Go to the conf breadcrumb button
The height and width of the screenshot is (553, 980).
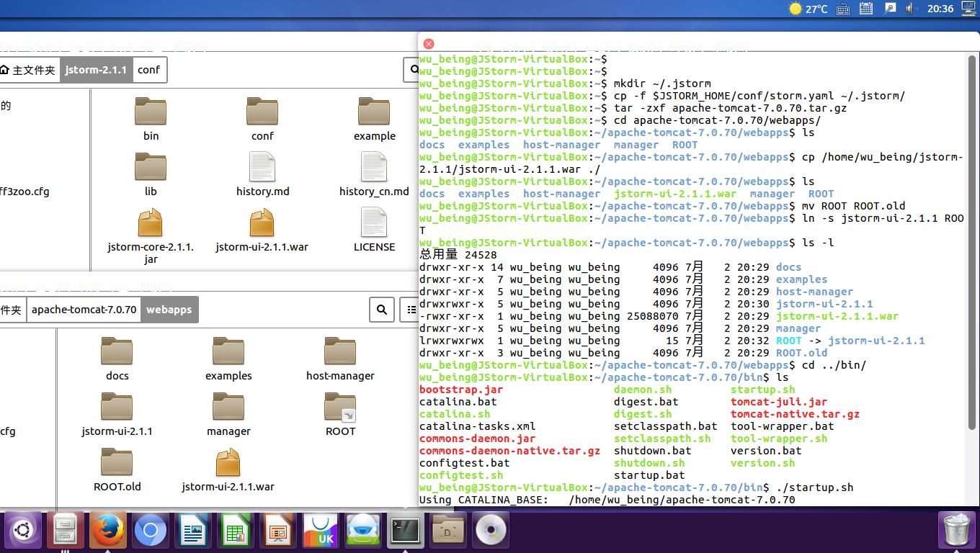tap(149, 70)
